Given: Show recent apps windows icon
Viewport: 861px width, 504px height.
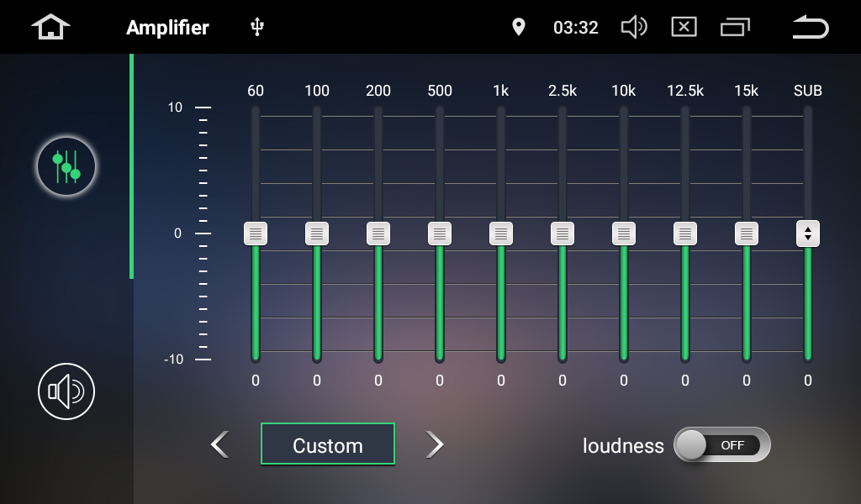Looking at the screenshot, I should click(735, 27).
